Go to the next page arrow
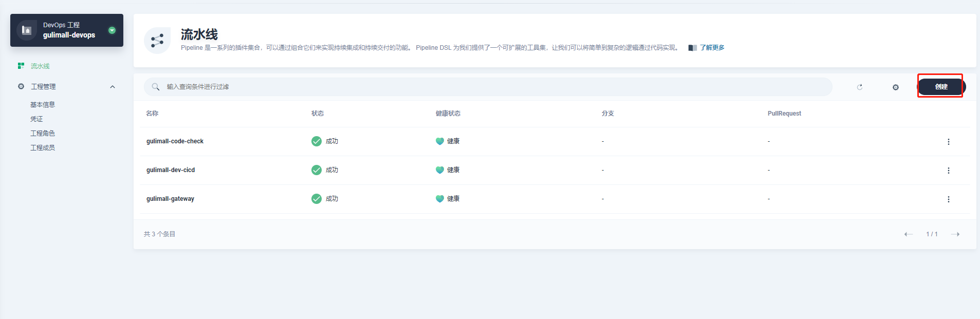 pos(955,234)
